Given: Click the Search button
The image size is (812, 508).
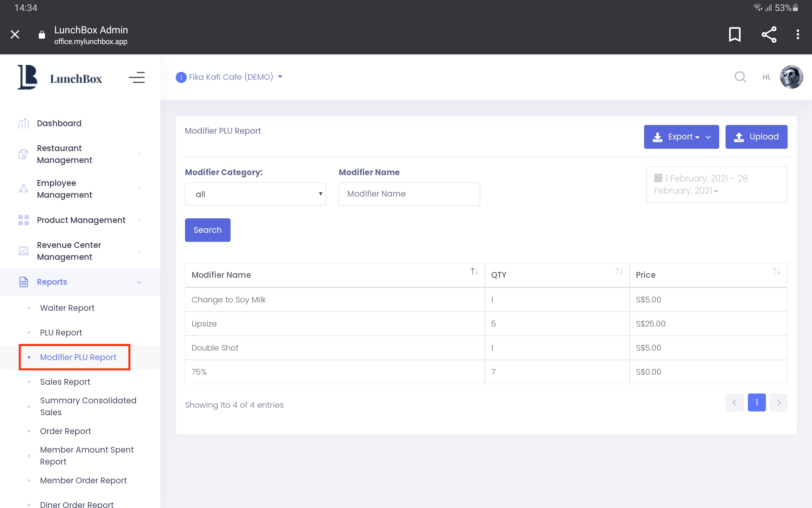Looking at the screenshot, I should (x=207, y=230).
